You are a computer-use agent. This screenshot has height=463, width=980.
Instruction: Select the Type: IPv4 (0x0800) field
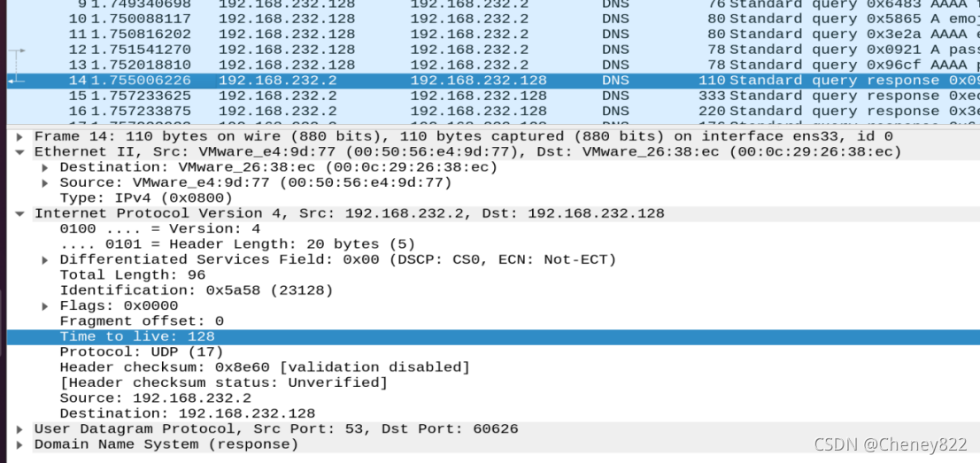click(x=146, y=198)
